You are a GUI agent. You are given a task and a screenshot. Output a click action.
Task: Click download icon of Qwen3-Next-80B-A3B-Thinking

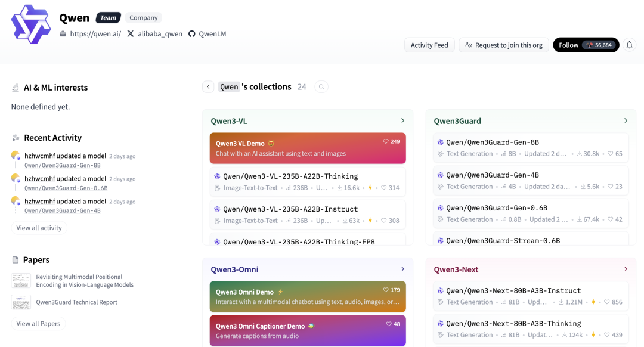(x=565, y=334)
